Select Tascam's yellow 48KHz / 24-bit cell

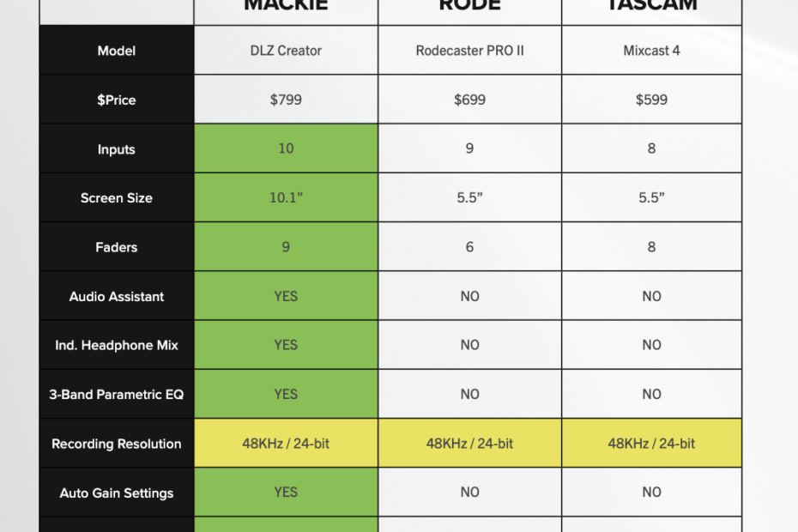[x=651, y=444]
